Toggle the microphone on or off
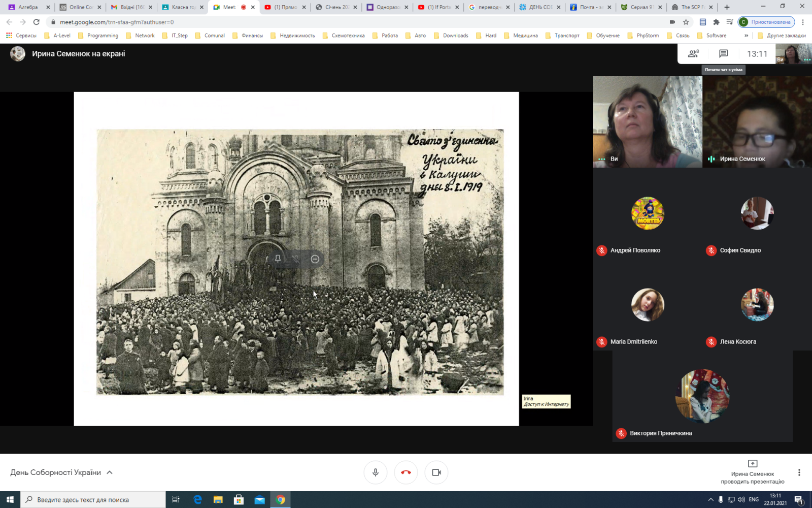This screenshot has width=812, height=508. click(x=376, y=472)
